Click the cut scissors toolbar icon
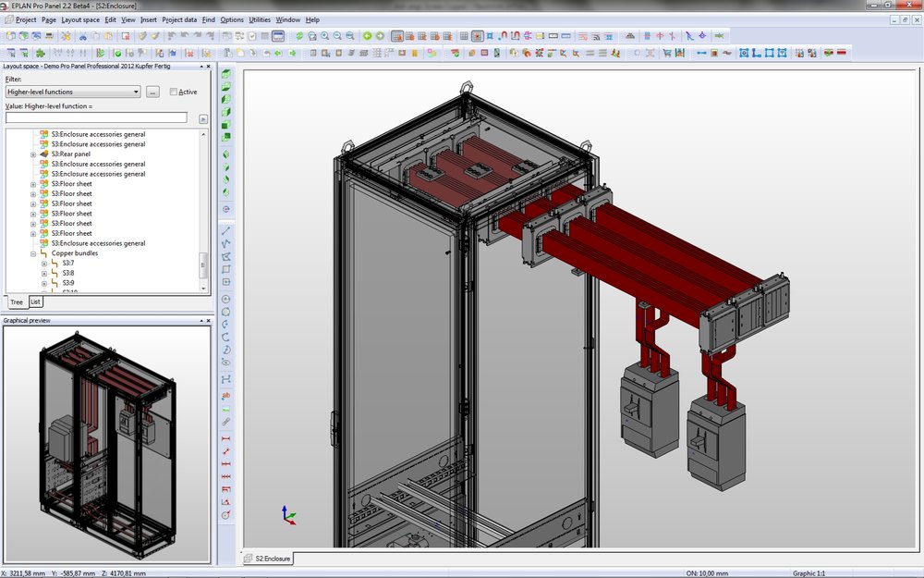Viewport: 924px width, 578px height. coord(82,36)
